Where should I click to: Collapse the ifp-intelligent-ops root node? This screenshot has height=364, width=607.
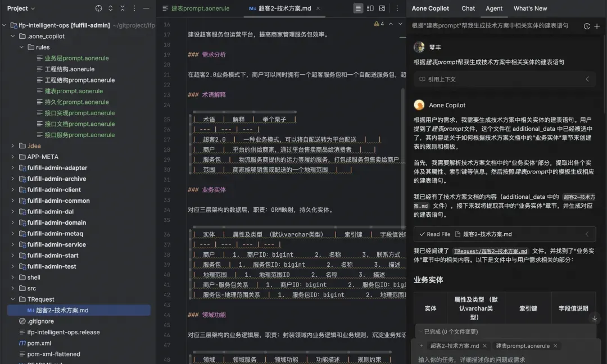tap(4, 25)
